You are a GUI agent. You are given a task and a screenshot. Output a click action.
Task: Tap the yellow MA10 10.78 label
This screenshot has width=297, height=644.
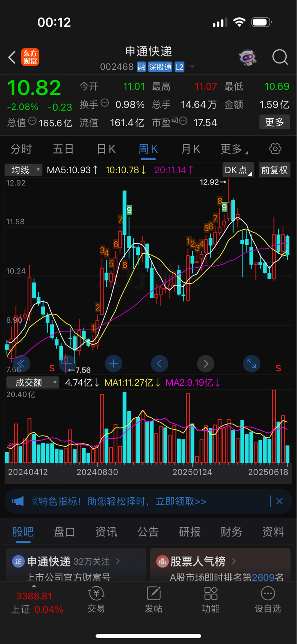click(x=126, y=170)
